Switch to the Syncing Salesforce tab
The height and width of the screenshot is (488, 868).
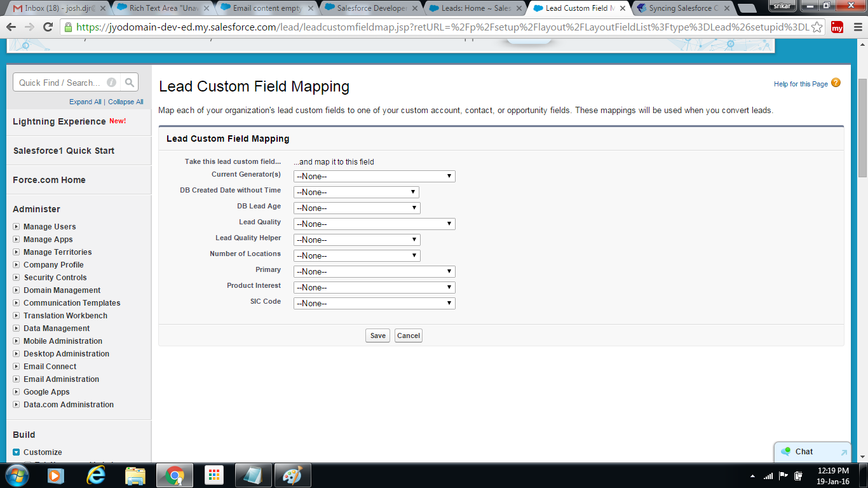coord(683,8)
